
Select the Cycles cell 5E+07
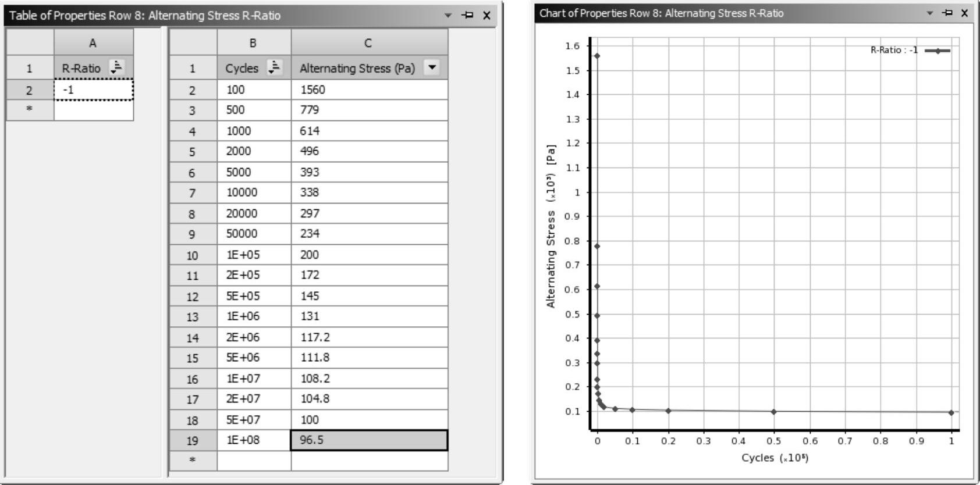(254, 420)
